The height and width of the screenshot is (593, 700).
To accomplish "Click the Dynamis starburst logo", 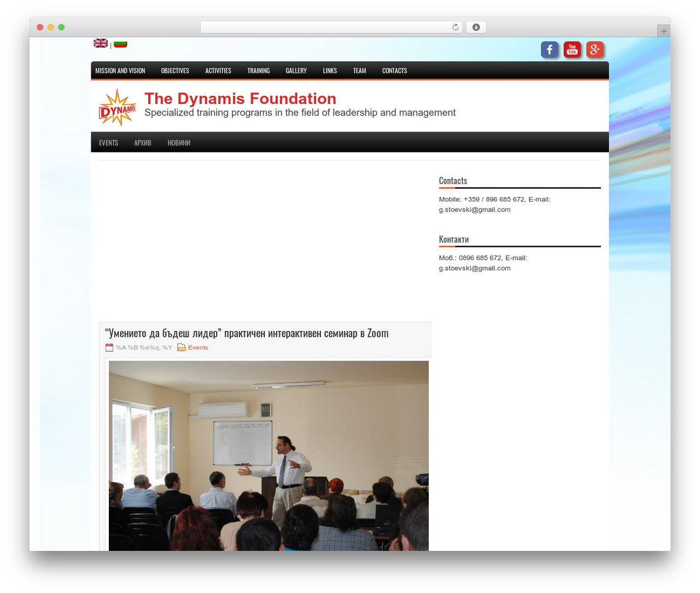I will [x=117, y=107].
